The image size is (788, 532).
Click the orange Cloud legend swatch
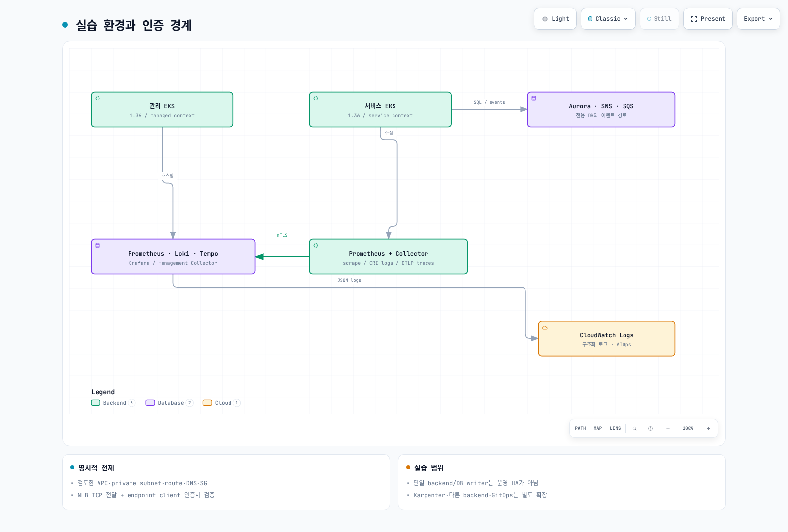coord(207,403)
